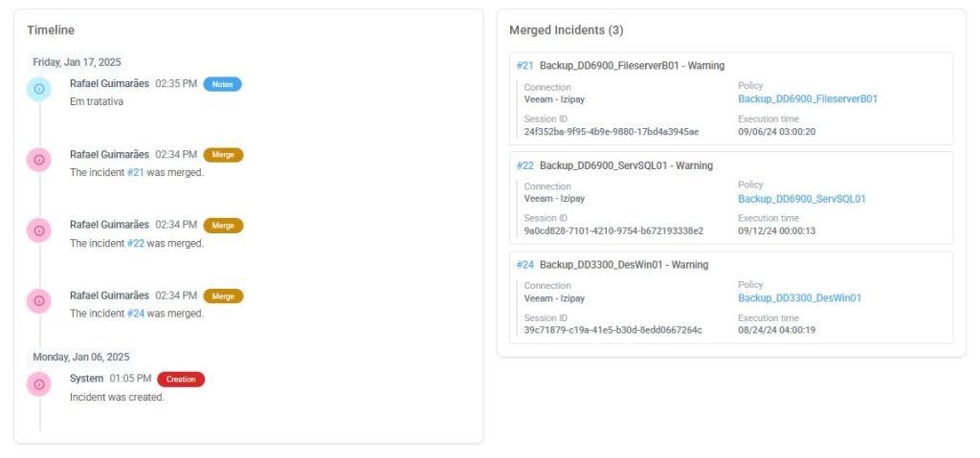Click the Friday, Jan 17, 2025 date marker
Screen dimensions: 980x458
pos(77,62)
